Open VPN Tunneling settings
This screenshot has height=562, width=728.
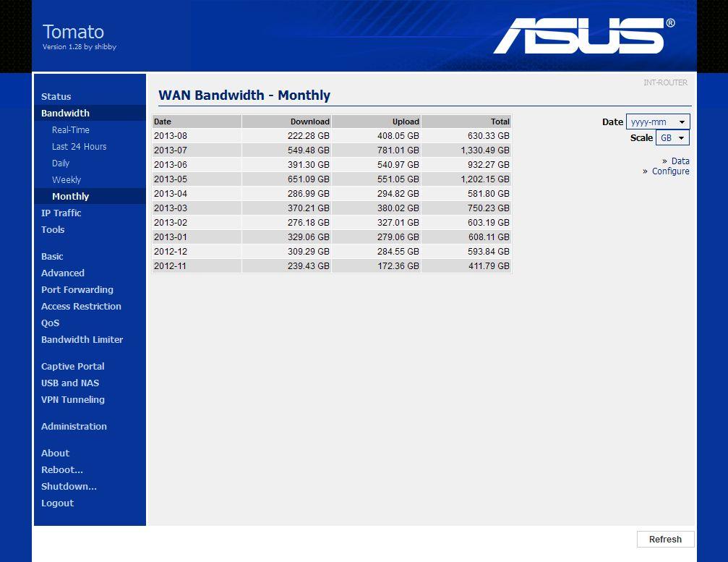pyautogui.click(x=73, y=400)
